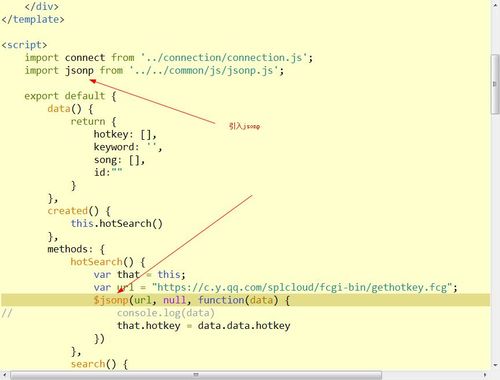
Task: Click the horizontal scrollbar right arrow
Action: (x=485, y=375)
